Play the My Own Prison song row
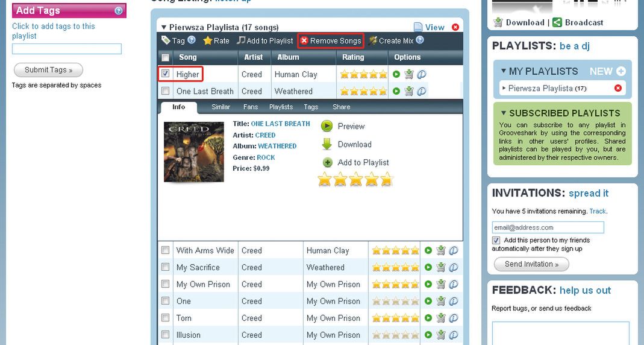Screen dimensions: 644x345 pos(428,284)
